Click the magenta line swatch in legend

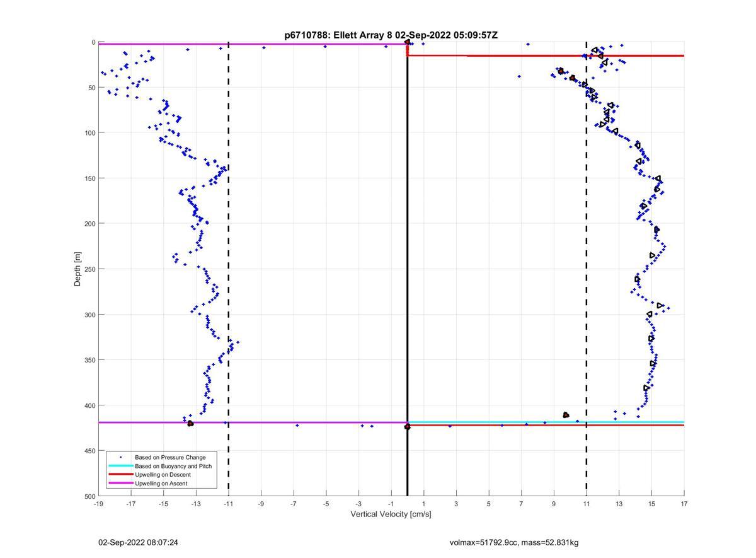pyautogui.click(x=121, y=484)
